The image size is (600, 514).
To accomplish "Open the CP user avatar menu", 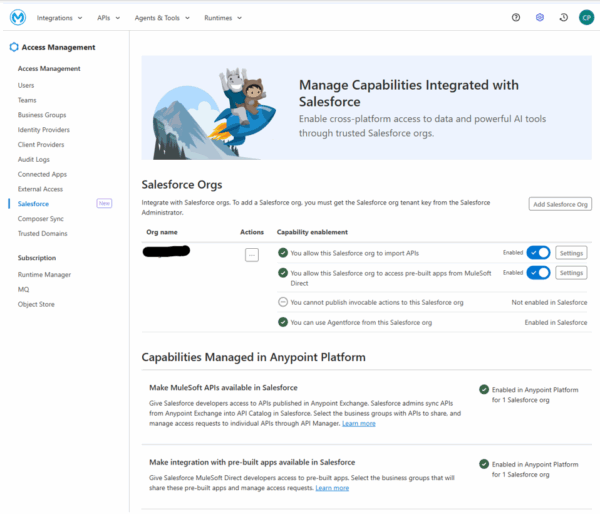I will (x=586, y=17).
